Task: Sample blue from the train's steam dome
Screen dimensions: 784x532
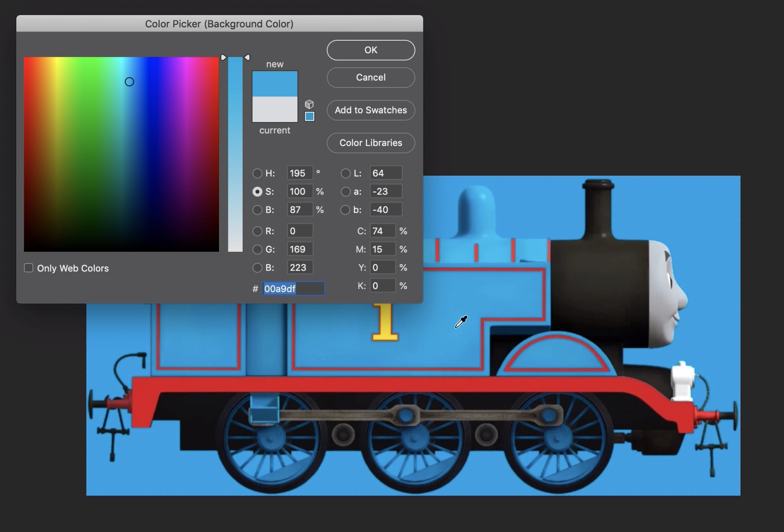Action: 477,211
